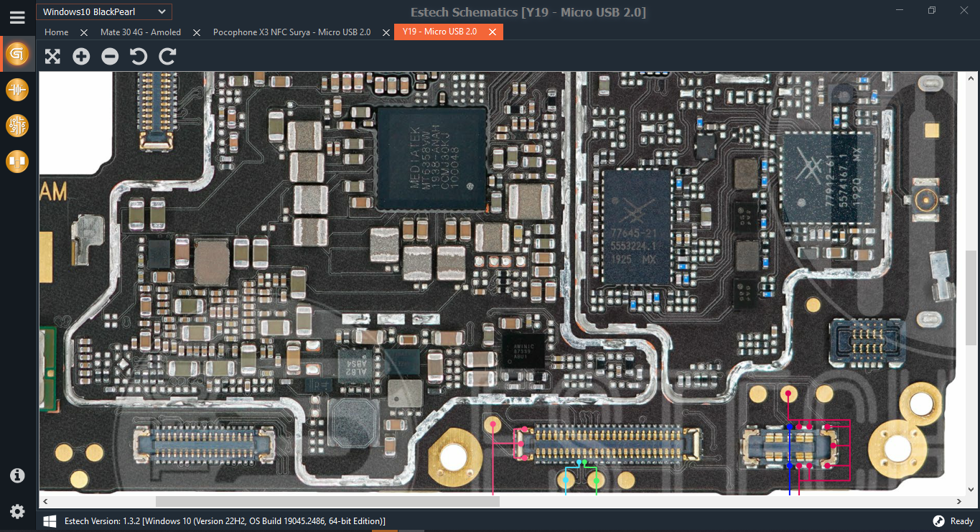Open the component blocks sidebar icon
Viewport: 980px width, 532px height.
(17, 162)
